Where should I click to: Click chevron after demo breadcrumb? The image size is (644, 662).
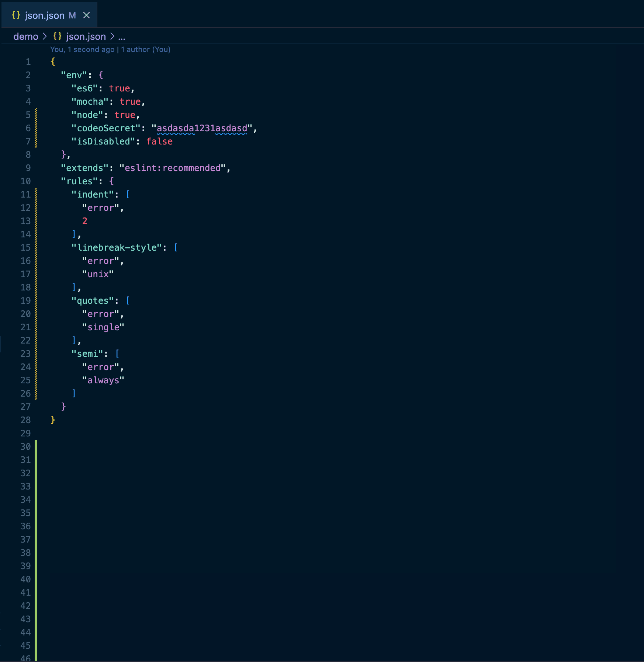45,36
